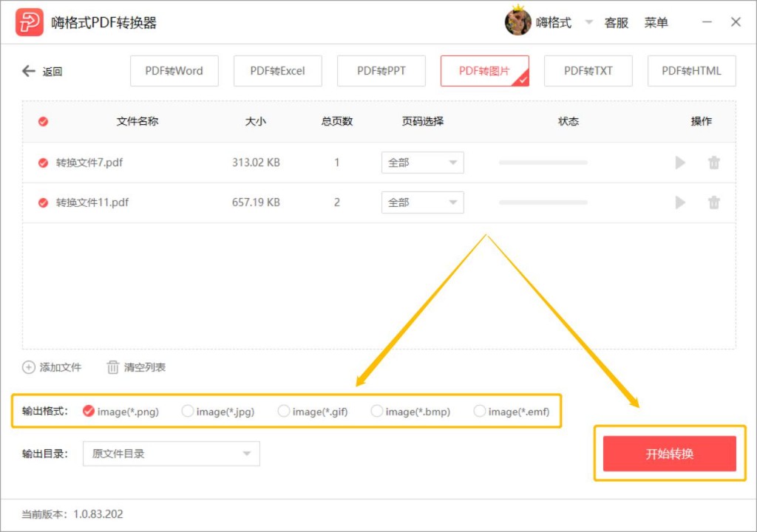Screen dimensions: 757x532
Task: Minimize the converter window
Action: (x=707, y=21)
